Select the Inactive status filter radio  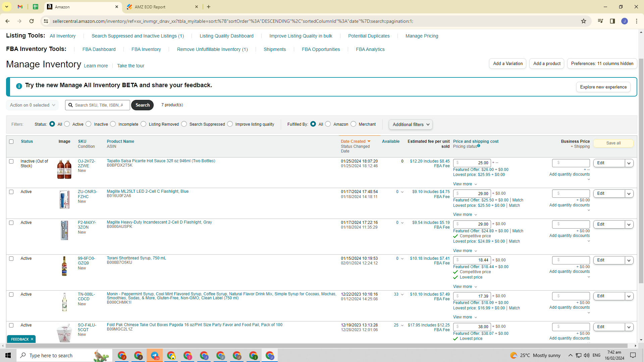(x=89, y=124)
